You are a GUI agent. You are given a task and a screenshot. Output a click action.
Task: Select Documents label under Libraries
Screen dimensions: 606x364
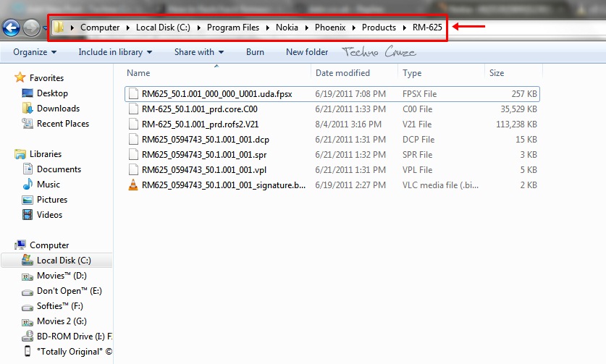click(x=59, y=169)
